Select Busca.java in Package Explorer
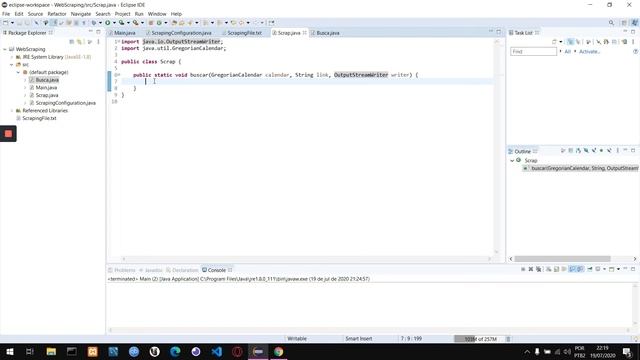This screenshot has width=640, height=360. (47, 80)
